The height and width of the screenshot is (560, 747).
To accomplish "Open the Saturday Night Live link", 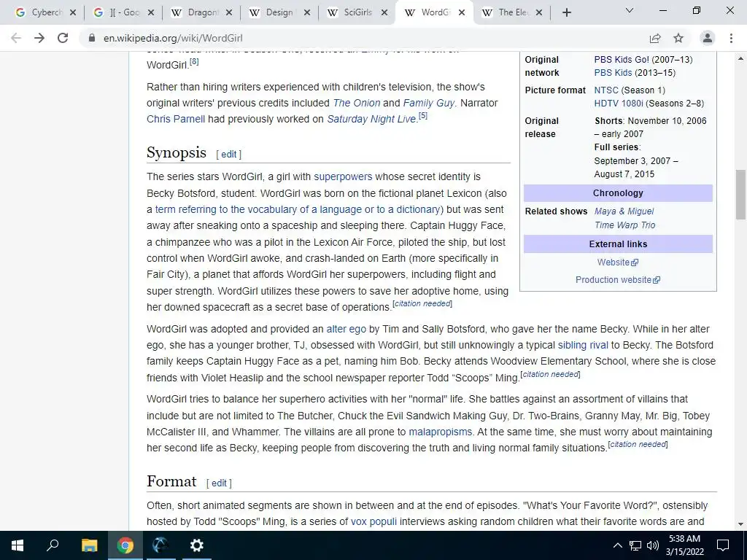I will coord(371,119).
